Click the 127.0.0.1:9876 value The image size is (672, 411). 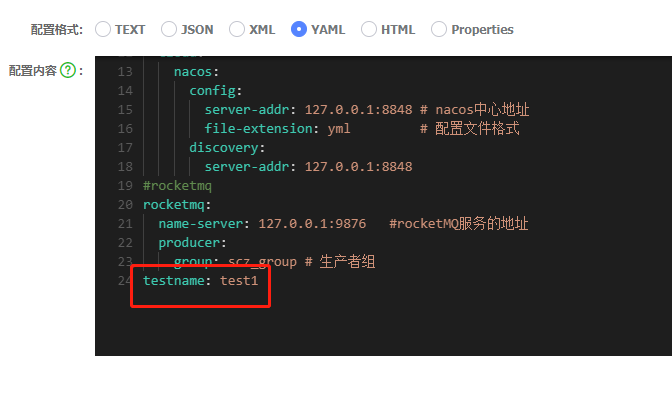click(312, 224)
